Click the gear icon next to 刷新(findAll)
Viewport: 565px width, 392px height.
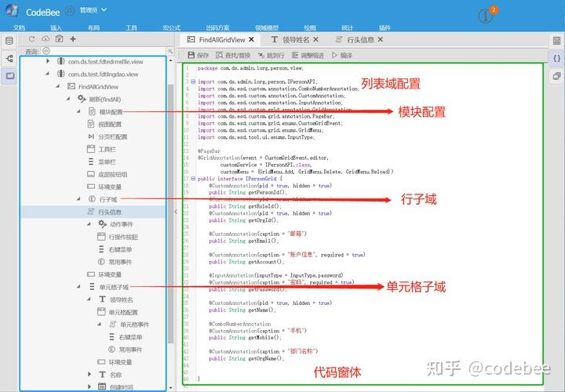(x=82, y=99)
